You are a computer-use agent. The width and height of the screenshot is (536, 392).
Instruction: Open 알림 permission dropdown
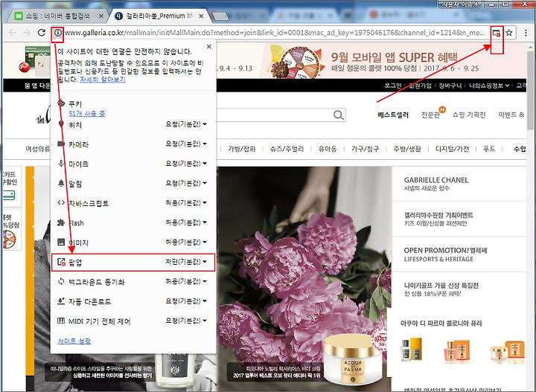(186, 183)
